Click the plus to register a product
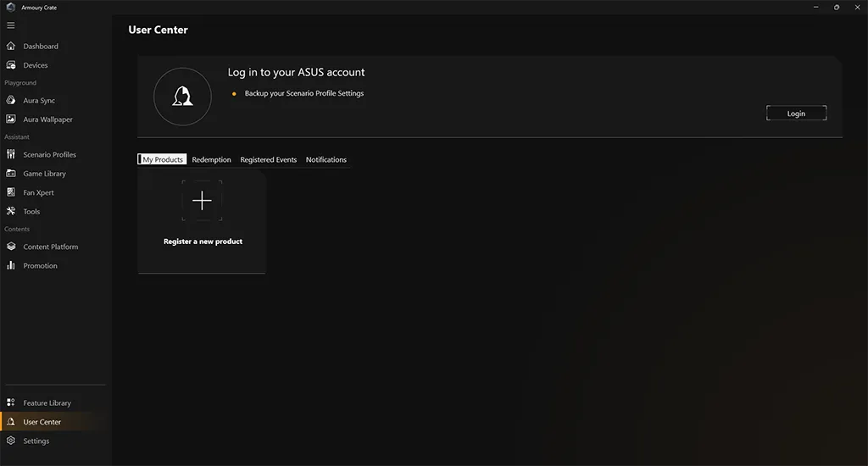The height and width of the screenshot is (466, 868). (202, 201)
